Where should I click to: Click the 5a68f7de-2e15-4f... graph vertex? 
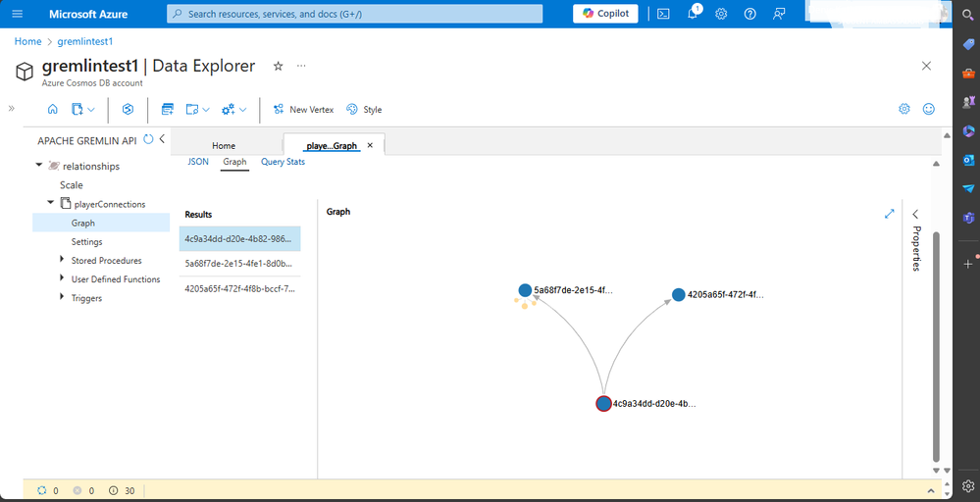[x=525, y=289]
